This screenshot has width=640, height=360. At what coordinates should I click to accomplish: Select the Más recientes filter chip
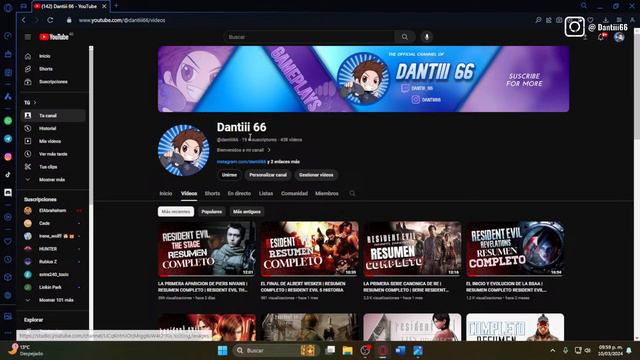[176, 211]
